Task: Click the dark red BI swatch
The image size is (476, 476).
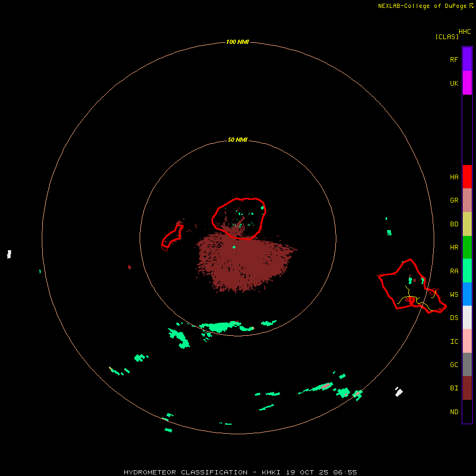Action: point(467,388)
